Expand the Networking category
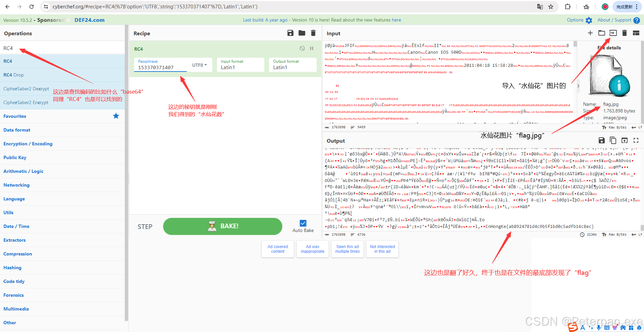644x332 pixels. coord(62,185)
